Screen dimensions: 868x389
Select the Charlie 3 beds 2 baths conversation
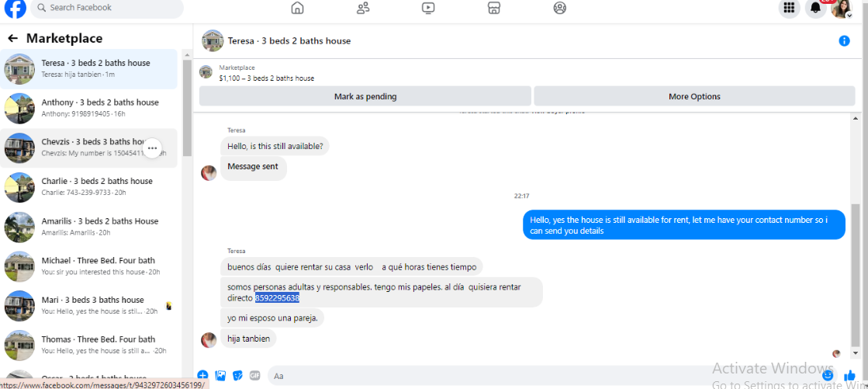click(88, 187)
